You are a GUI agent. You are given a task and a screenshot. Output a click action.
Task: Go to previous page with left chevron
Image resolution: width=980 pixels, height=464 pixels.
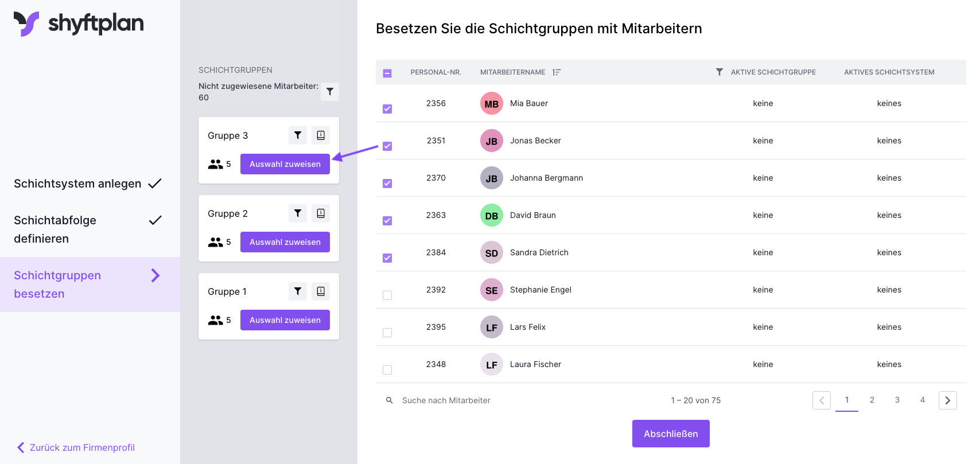click(821, 400)
